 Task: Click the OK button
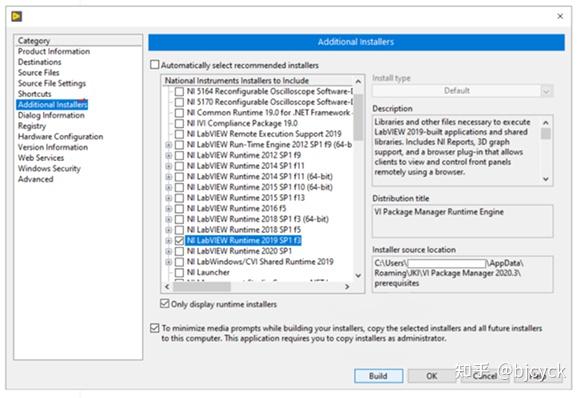432,376
